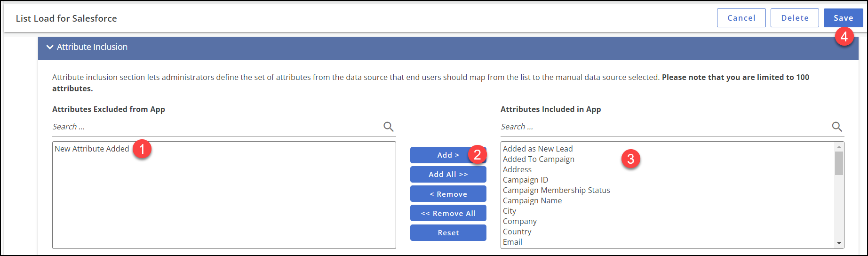The width and height of the screenshot is (868, 256).
Task: Save the List Load configuration
Action: tap(843, 18)
